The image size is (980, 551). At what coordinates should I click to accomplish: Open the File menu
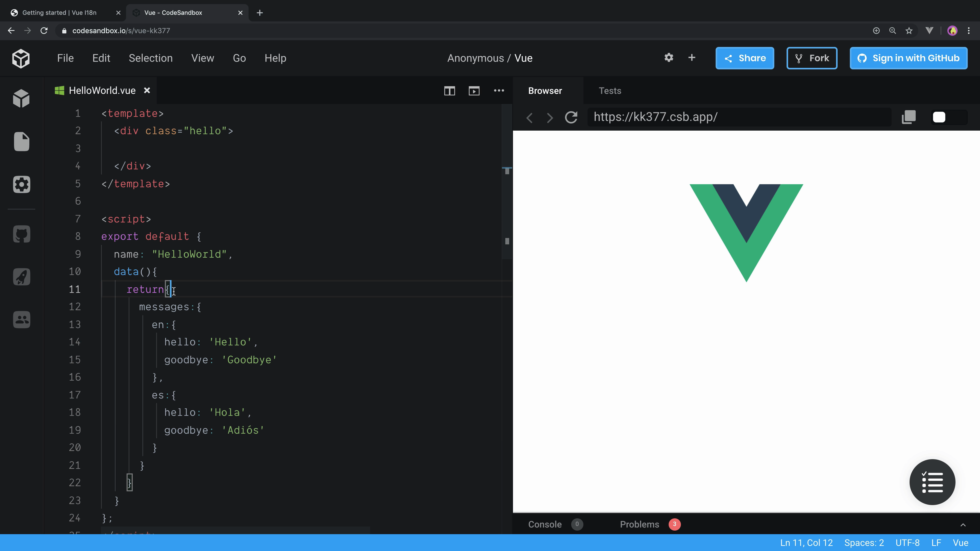coord(65,58)
